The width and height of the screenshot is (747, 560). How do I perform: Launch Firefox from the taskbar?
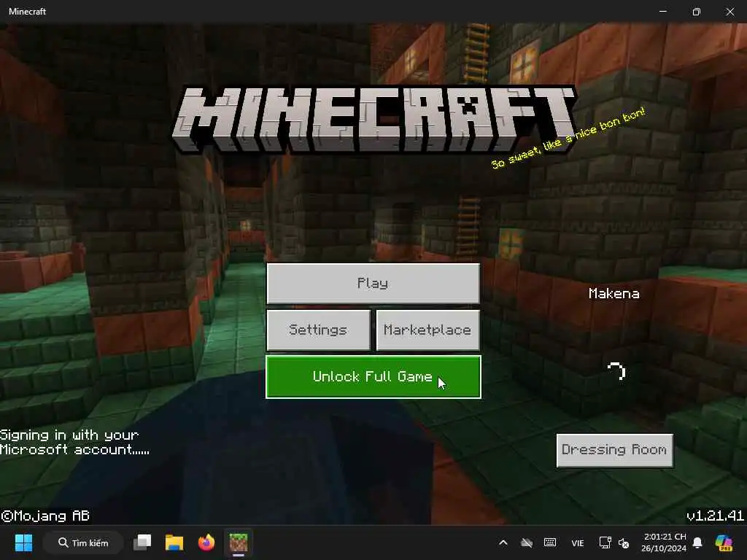click(206, 542)
